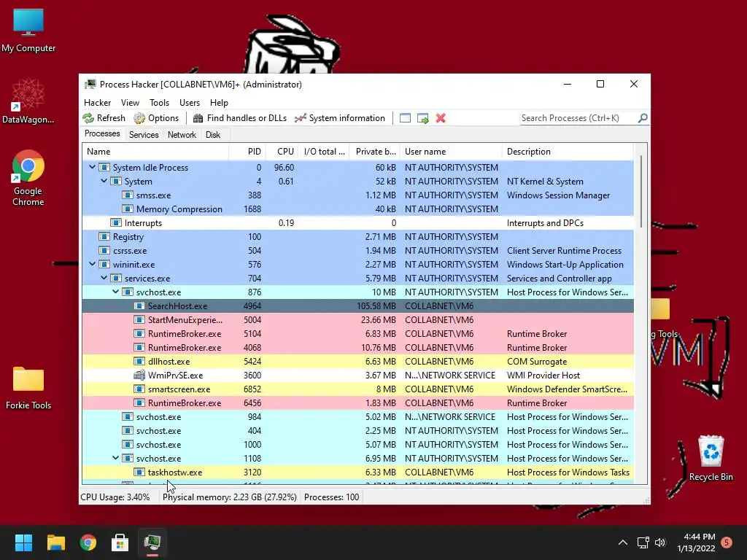Viewport: 747px width, 560px height.
Task: Click the find window and thread icon
Action: 422,118
